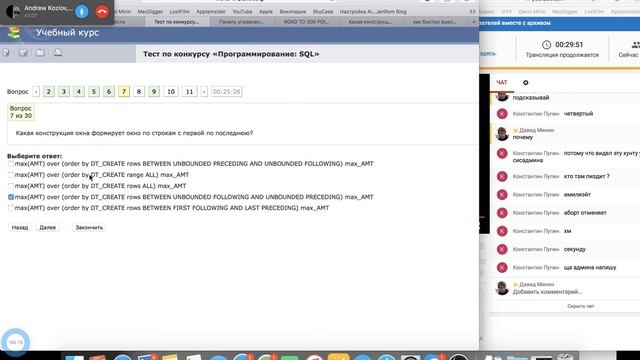Viewport: 640px width, 360px height.
Task: Click the people icon above Сейчас
Action: [635, 44]
